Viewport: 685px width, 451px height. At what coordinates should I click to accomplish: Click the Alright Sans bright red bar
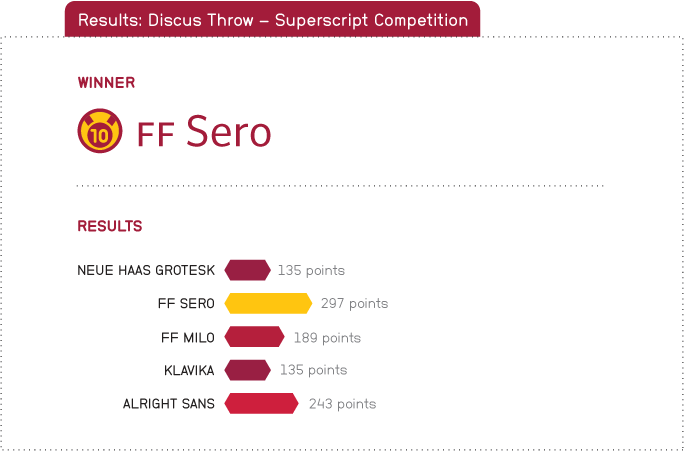click(261, 403)
